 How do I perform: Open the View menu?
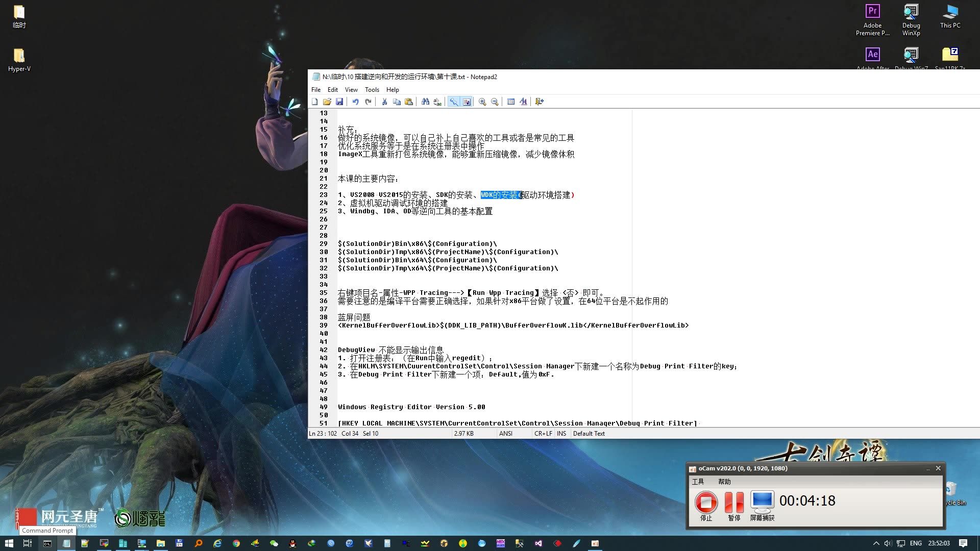351,90
